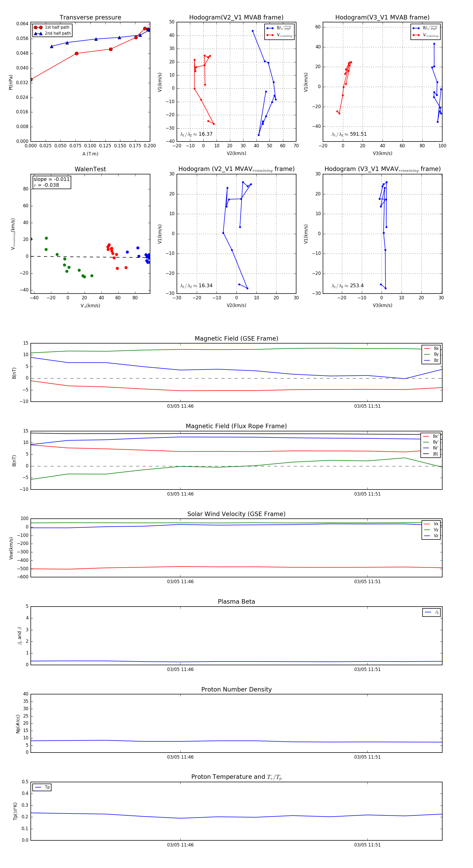This screenshot has height=868, width=473.
Task: Click the '|B|' legend entry in flux rope plot
Action: (x=431, y=454)
